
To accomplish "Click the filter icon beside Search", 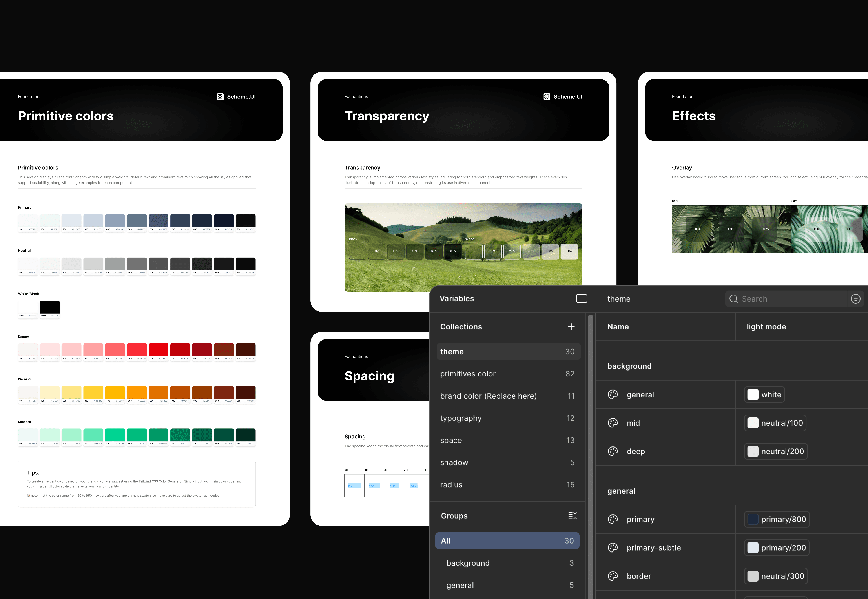I will tap(855, 299).
